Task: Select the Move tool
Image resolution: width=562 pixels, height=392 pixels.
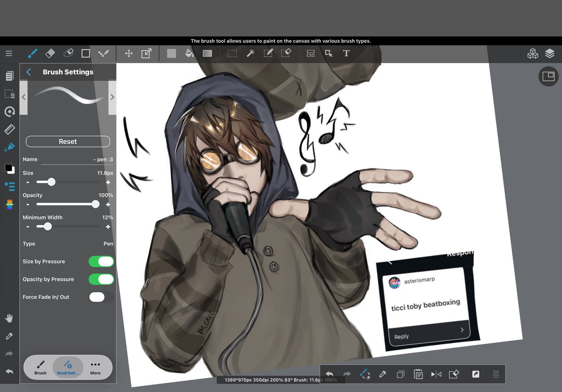Action: [129, 53]
